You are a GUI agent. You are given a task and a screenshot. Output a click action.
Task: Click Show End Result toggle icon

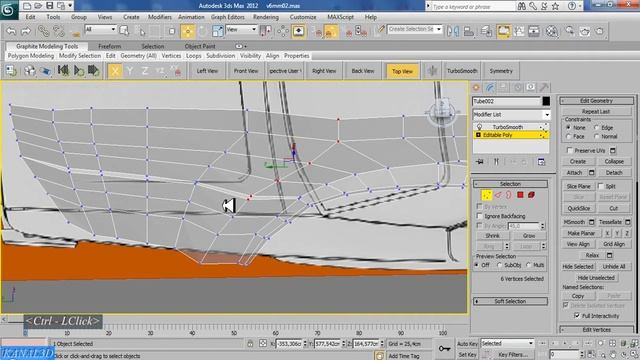point(496,162)
